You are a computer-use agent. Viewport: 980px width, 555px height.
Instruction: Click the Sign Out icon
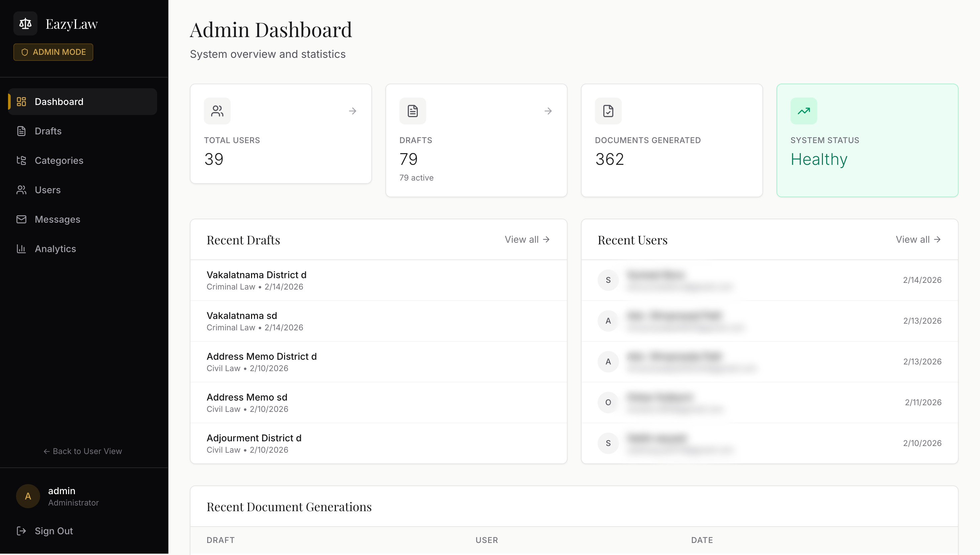point(21,531)
